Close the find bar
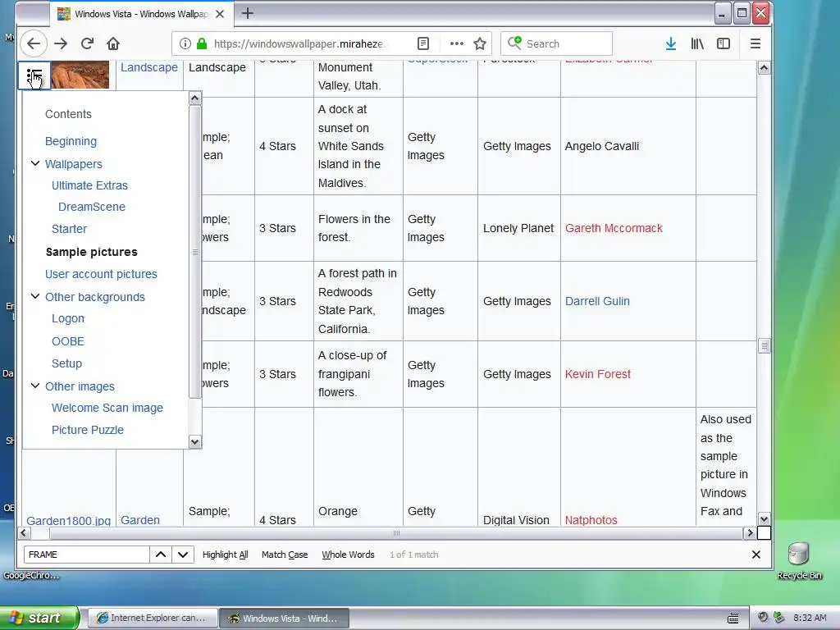This screenshot has width=840, height=630. coord(756,555)
